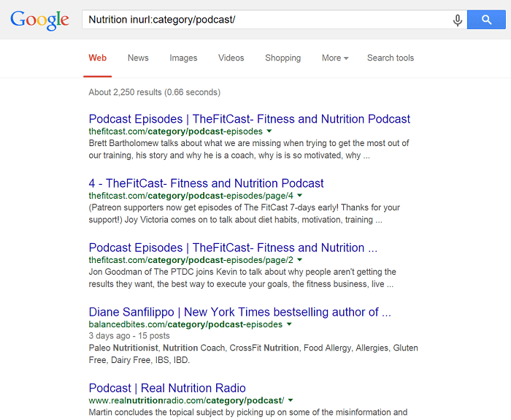Click the Google logo
511x420 pixels.
pyautogui.click(x=39, y=20)
